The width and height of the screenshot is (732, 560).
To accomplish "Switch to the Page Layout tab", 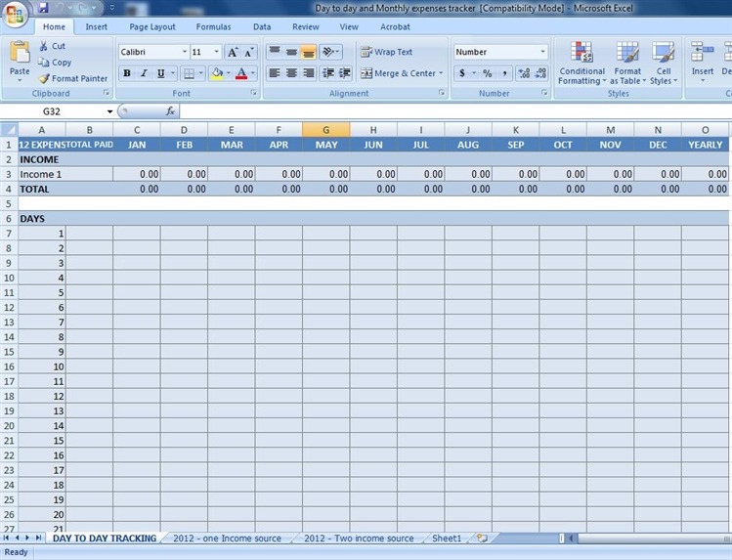I will 152,27.
